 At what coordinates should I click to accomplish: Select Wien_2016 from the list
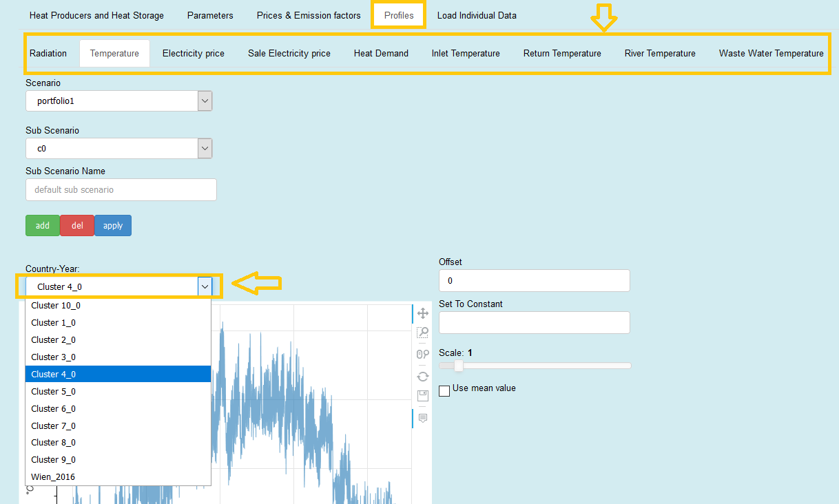[118, 477]
